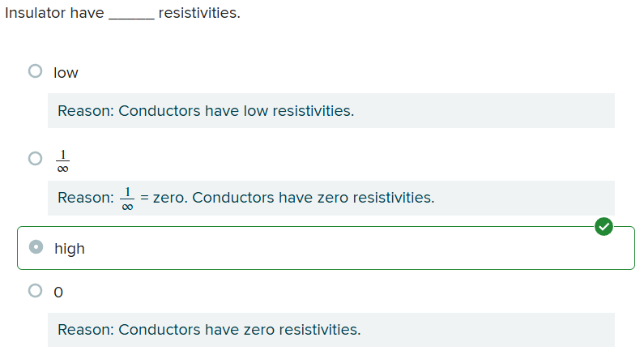
Task: Select the 'low' radio button
Action: pyautogui.click(x=36, y=71)
